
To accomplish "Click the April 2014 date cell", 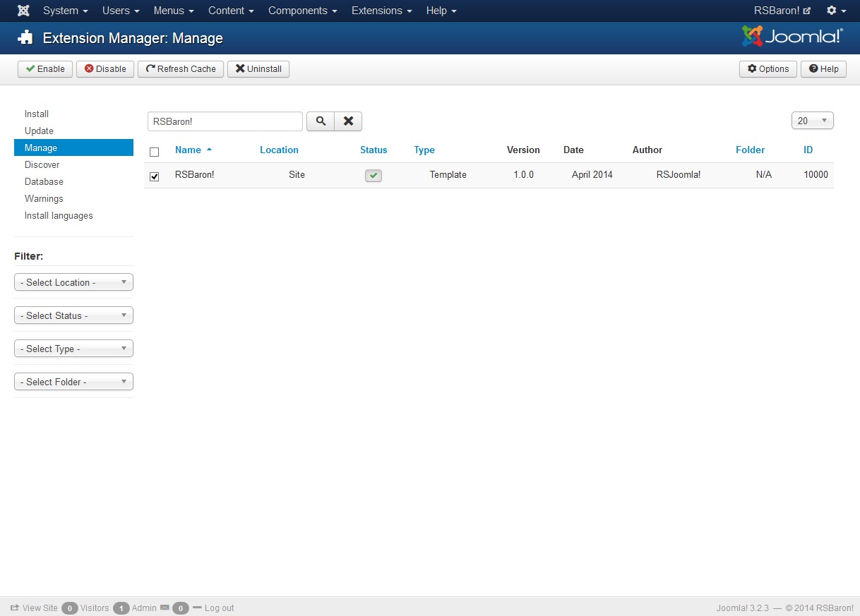I will point(592,174).
